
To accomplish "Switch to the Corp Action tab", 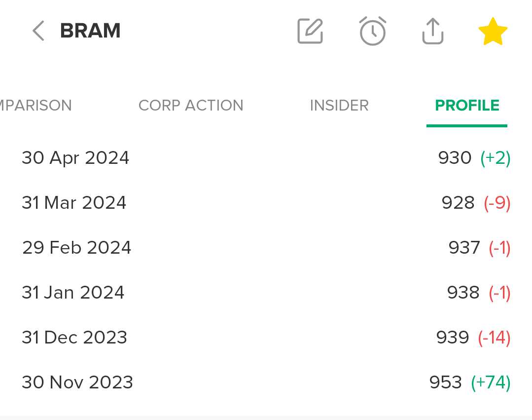I will [191, 105].
